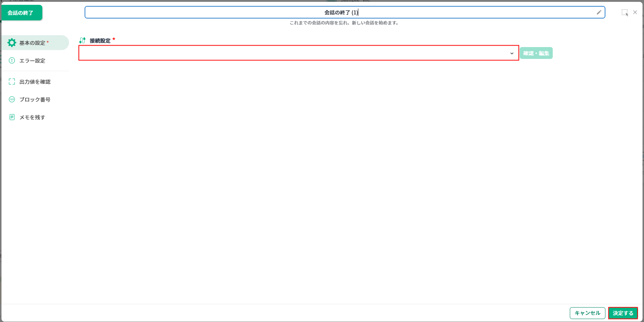Click the description text これまでの会話の内容を忘れ
This screenshot has width=644, height=322.
coord(344,23)
